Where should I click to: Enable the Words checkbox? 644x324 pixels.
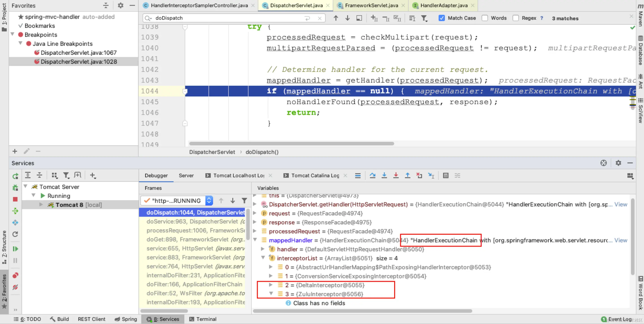pyautogui.click(x=485, y=18)
